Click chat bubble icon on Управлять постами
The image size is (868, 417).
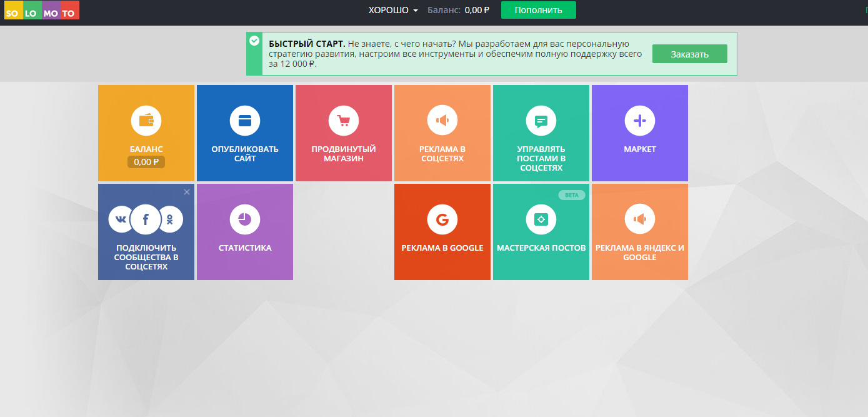tap(541, 121)
